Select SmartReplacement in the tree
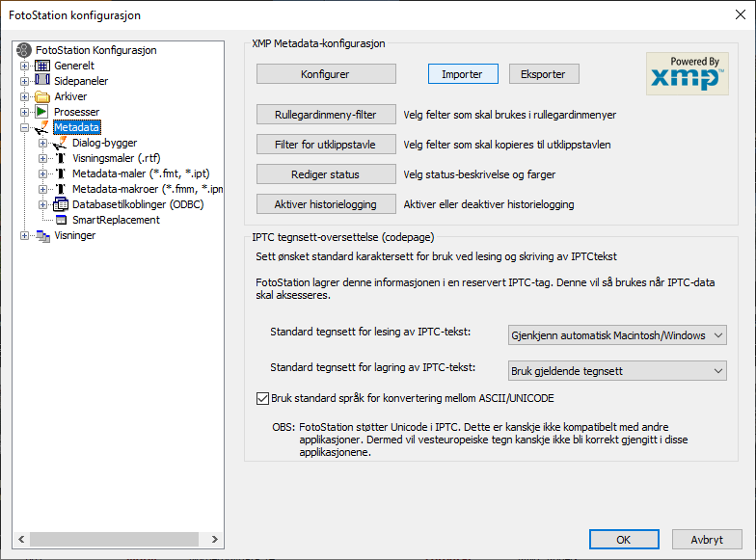 tap(116, 220)
